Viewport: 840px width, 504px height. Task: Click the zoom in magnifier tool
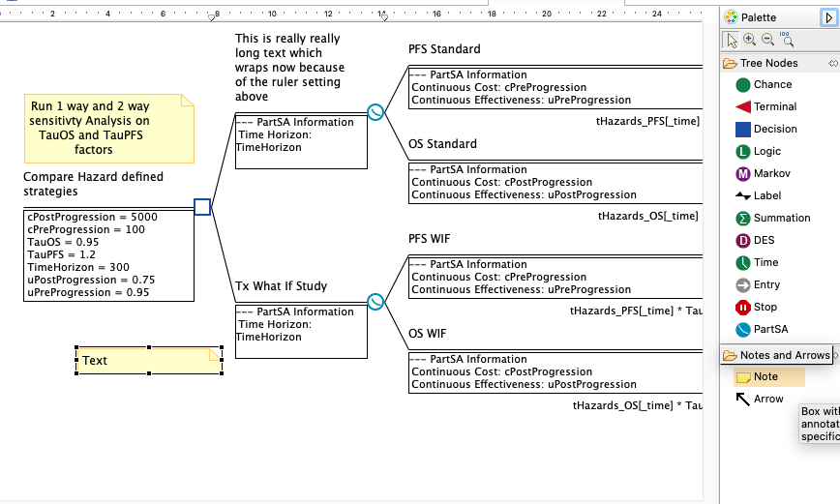[x=750, y=40]
